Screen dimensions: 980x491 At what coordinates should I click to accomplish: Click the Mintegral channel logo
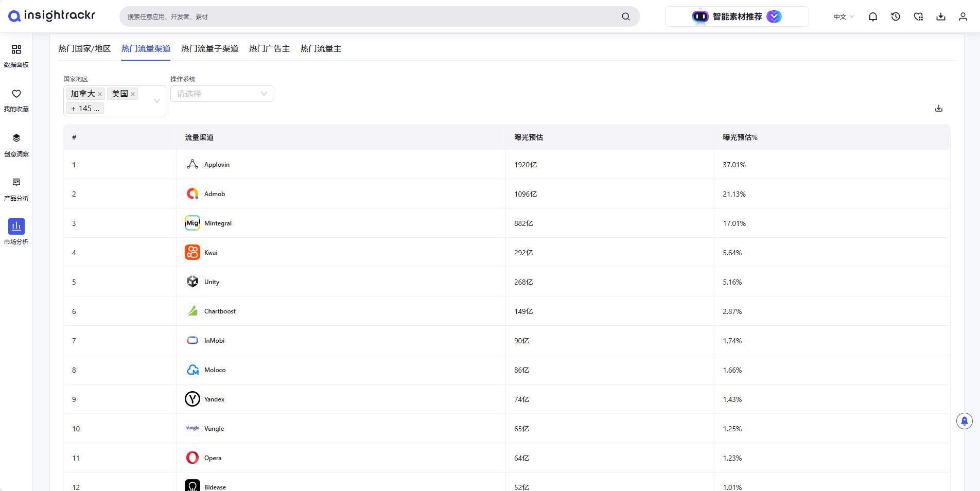pos(192,223)
